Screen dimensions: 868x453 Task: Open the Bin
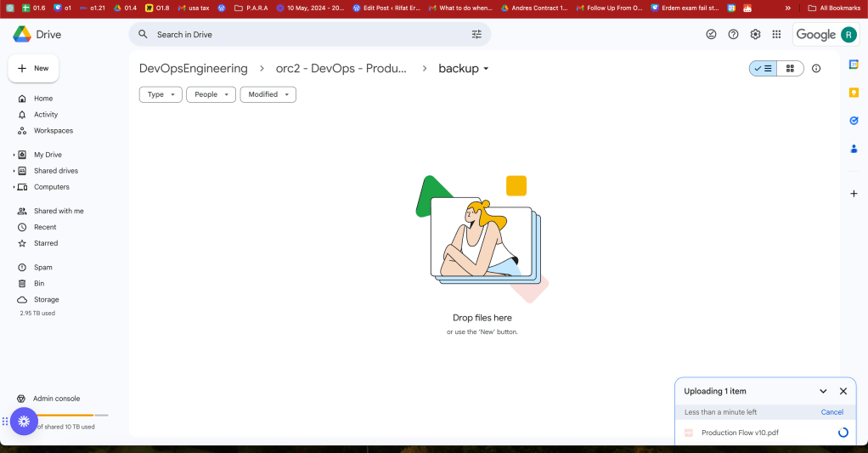[x=39, y=284]
